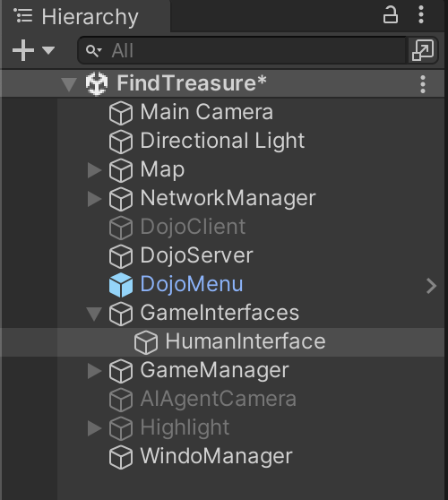
Task: Open the Hierarchy panel options menu
Action: (x=421, y=14)
